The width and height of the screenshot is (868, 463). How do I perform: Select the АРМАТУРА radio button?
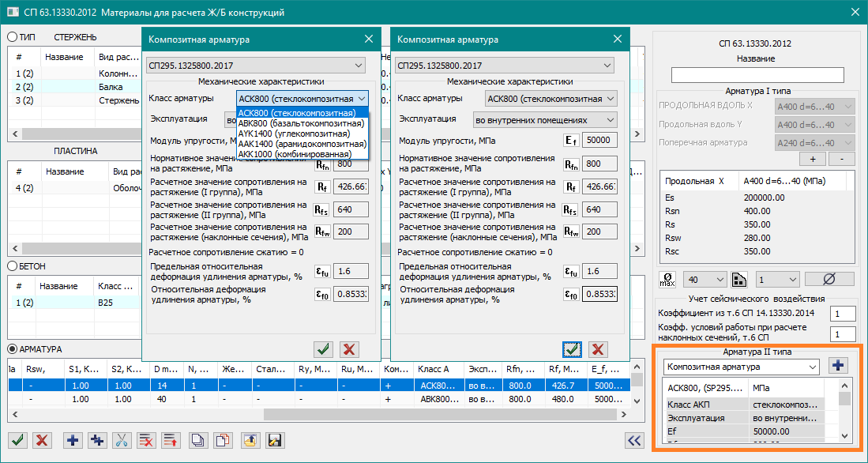13,349
